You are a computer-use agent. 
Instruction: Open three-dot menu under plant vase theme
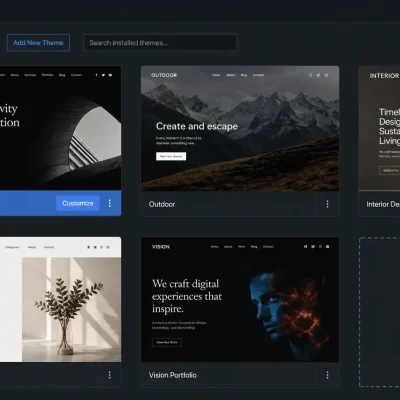tap(110, 375)
